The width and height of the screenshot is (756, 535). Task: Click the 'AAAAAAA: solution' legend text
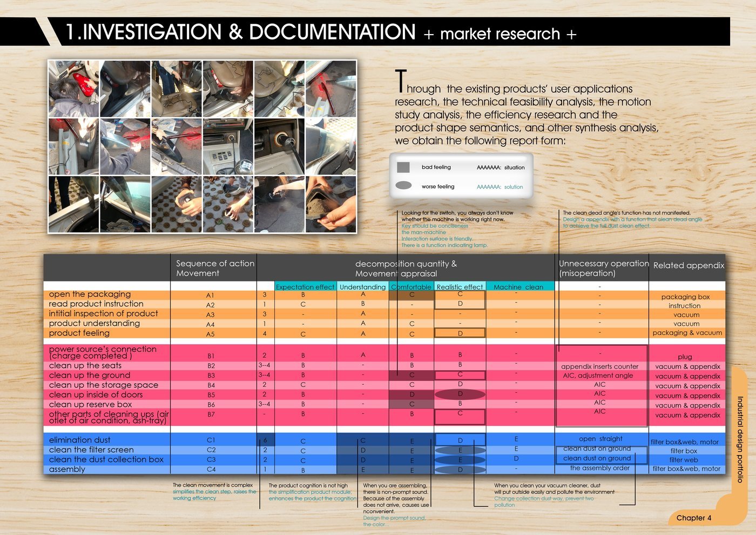500,187
